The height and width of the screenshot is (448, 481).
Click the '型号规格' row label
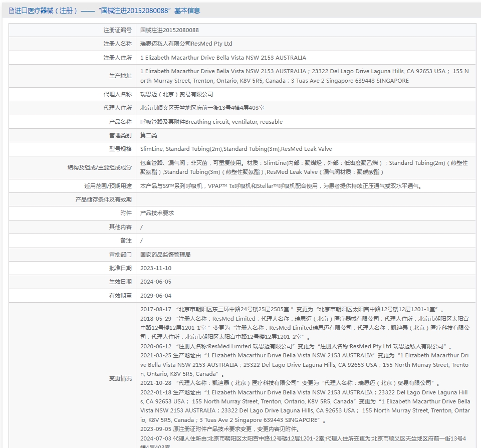tap(120, 149)
